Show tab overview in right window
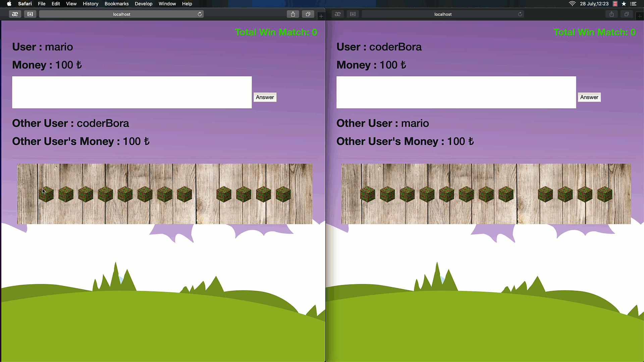The height and width of the screenshot is (362, 644). (x=627, y=14)
